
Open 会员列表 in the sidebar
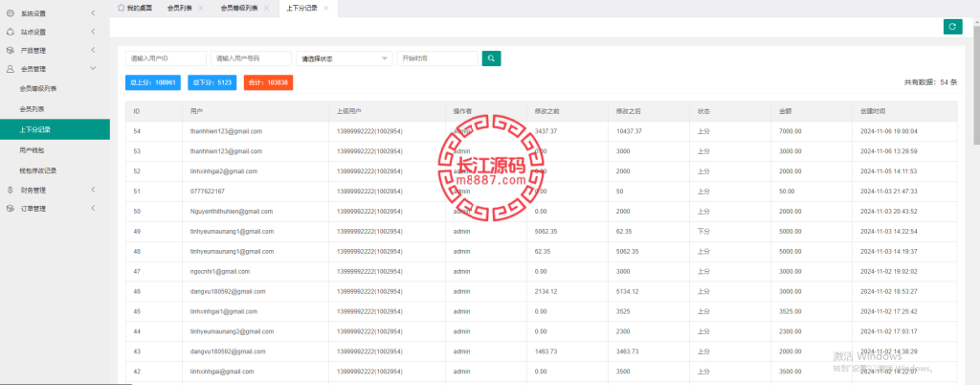click(x=32, y=109)
